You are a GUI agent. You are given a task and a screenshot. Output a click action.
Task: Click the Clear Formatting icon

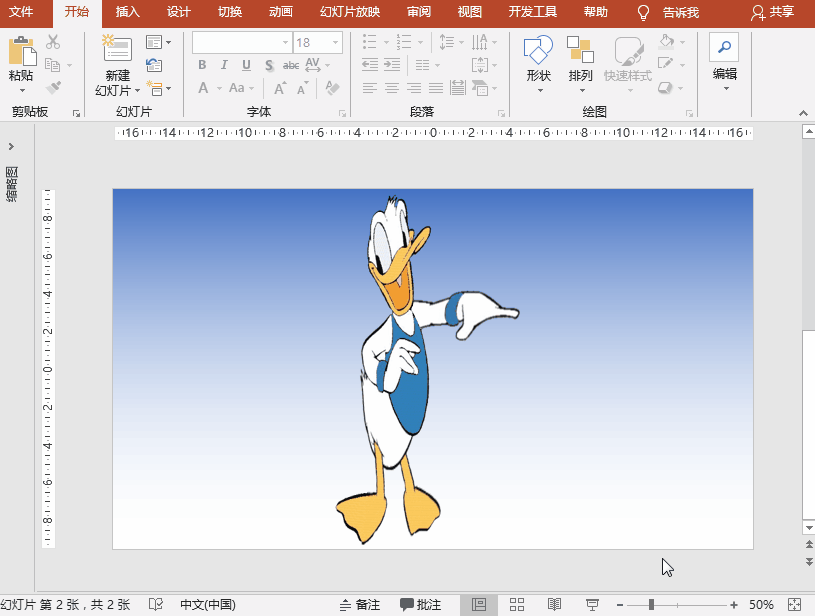point(332,88)
